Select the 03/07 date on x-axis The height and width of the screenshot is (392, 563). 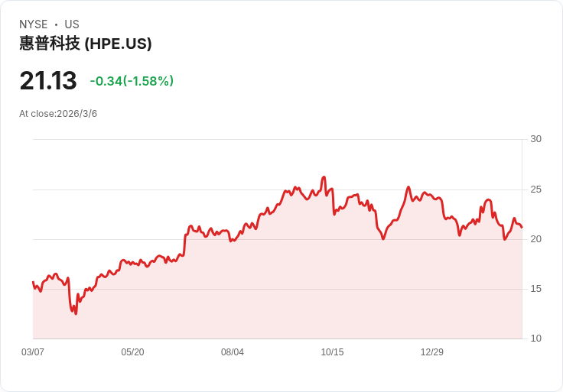coord(33,352)
